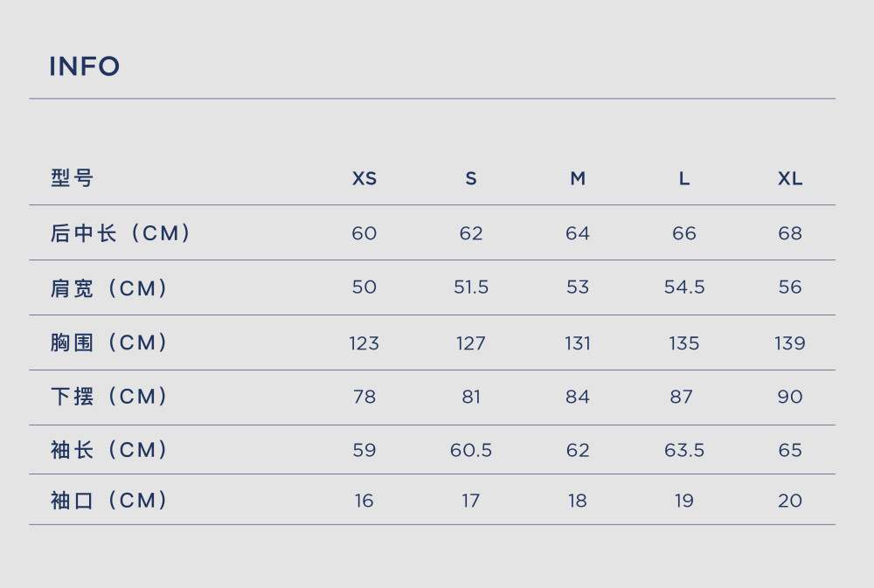The image size is (874, 588).
Task: Click the 68 back length value for XL
Action: click(x=790, y=233)
